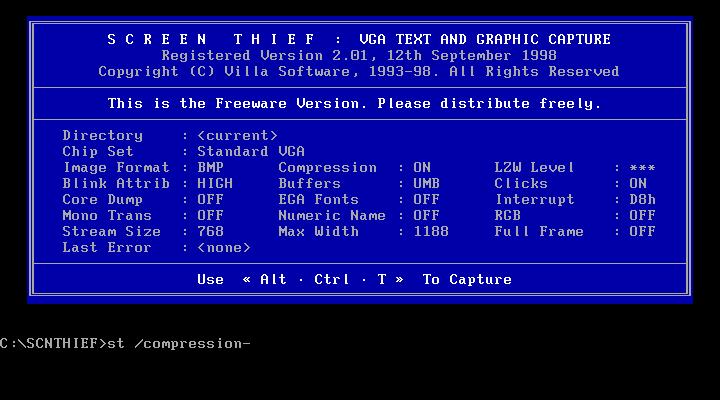Select the "HIGH" blink attribute value
The width and height of the screenshot is (720, 400).
[215, 184]
